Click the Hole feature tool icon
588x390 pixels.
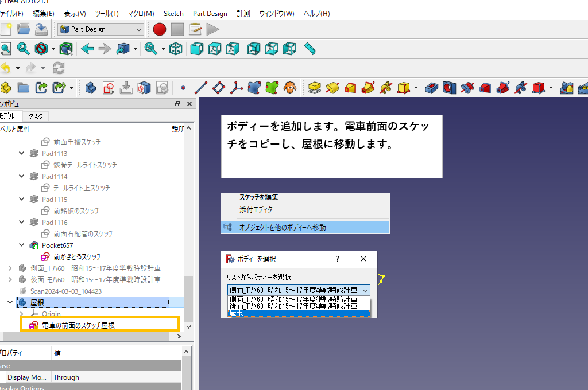[x=449, y=88]
